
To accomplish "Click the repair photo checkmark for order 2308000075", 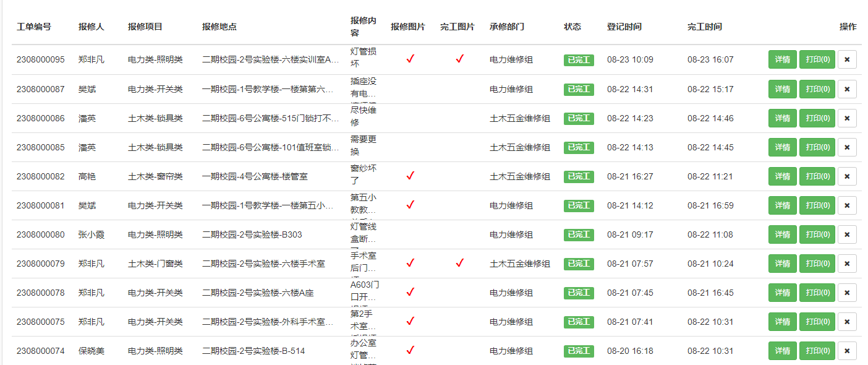I will pyautogui.click(x=410, y=322).
